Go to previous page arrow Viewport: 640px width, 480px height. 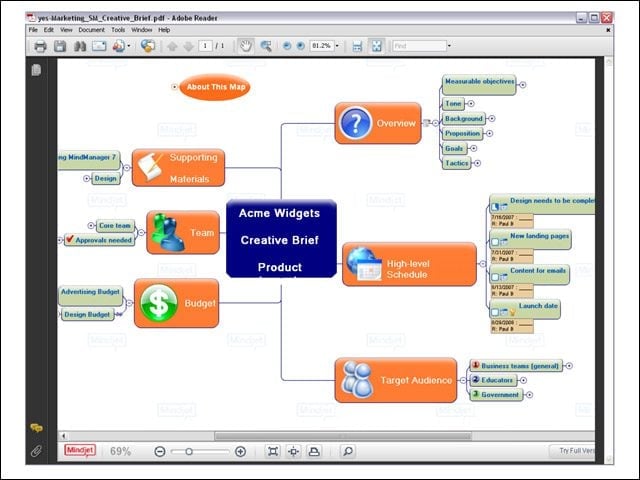pyautogui.click(x=172, y=46)
